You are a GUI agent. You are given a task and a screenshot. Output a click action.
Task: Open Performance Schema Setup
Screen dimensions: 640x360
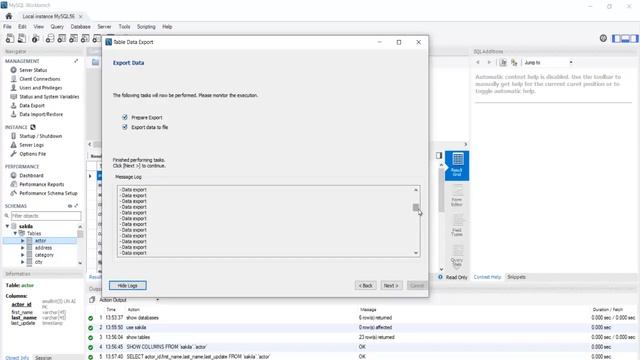tap(48, 193)
